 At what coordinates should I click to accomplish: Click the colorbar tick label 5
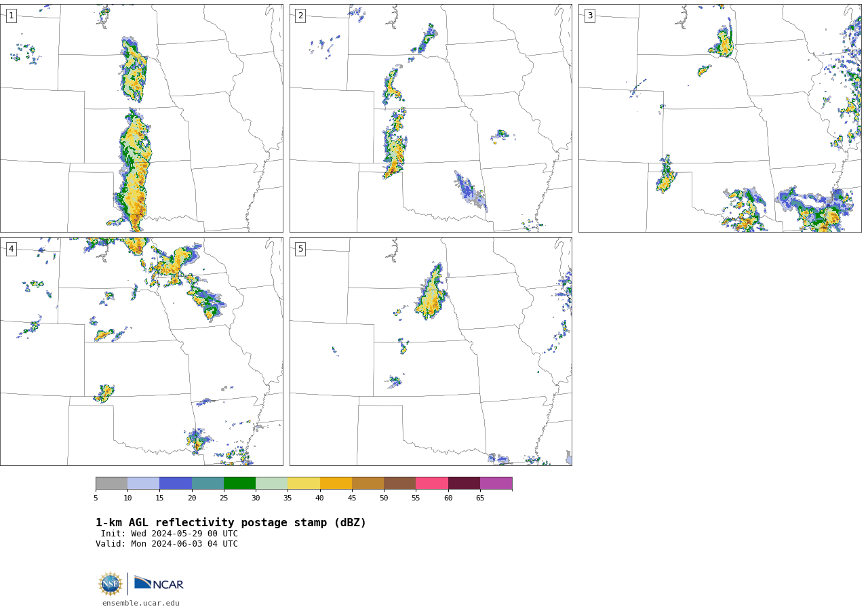[x=96, y=498]
